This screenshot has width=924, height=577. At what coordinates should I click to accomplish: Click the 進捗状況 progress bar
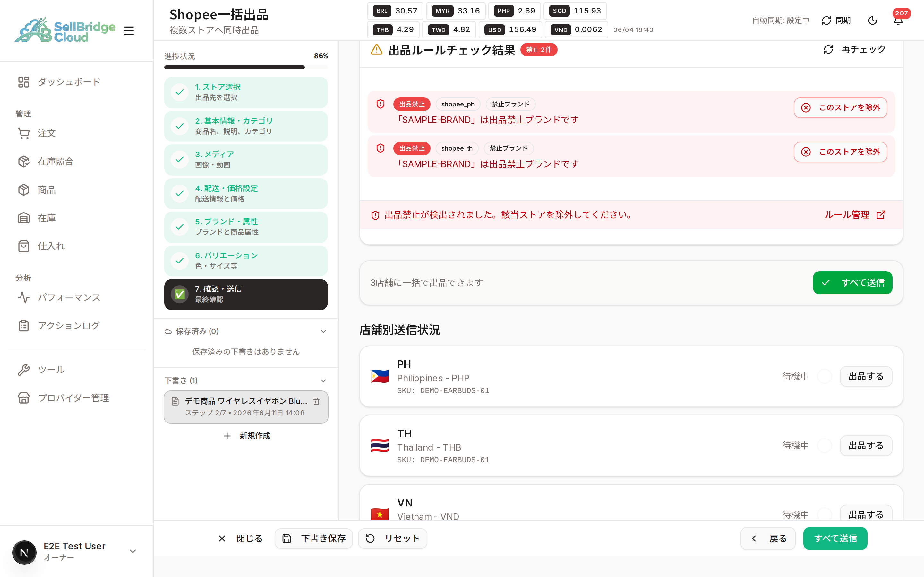[246, 67]
